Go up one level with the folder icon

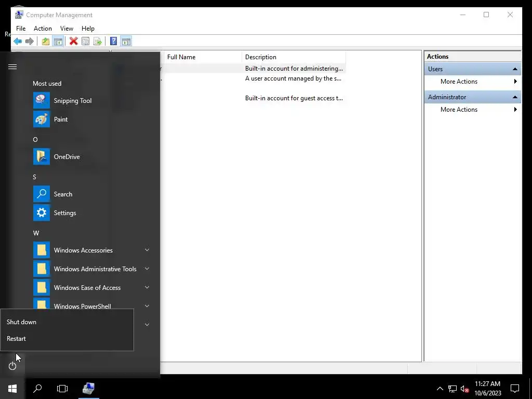click(46, 42)
